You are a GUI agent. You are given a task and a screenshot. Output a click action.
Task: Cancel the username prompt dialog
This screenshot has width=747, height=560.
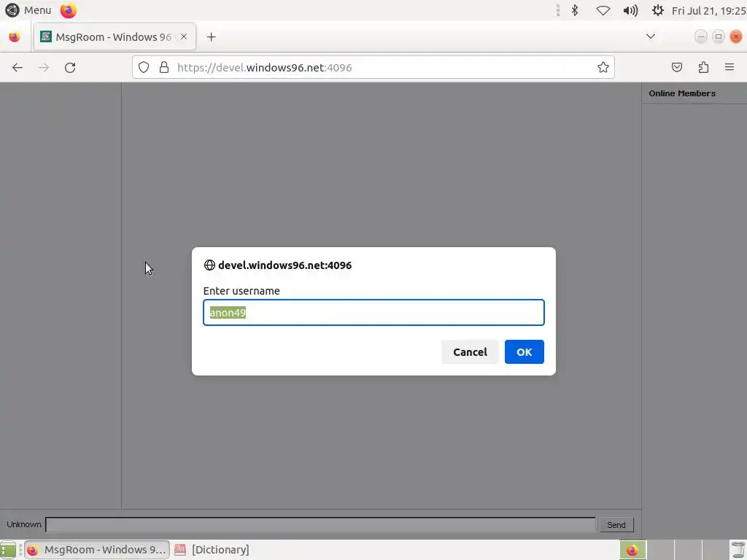pos(470,352)
